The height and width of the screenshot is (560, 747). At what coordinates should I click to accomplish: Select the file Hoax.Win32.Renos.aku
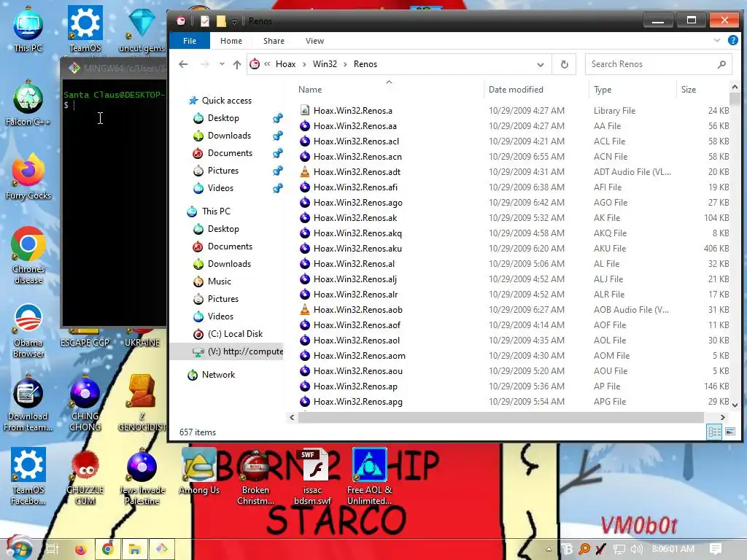pos(357,249)
